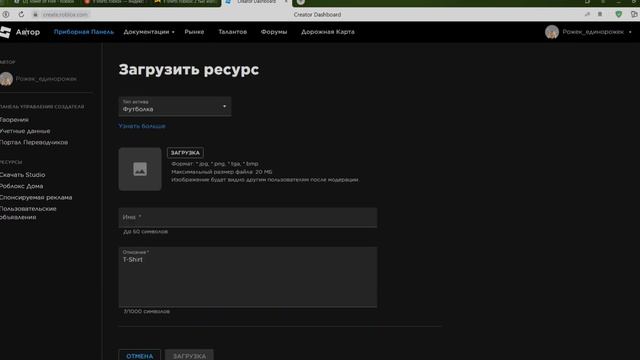Open the Приборная Панель tab
640x360 pixels.
click(x=84, y=32)
